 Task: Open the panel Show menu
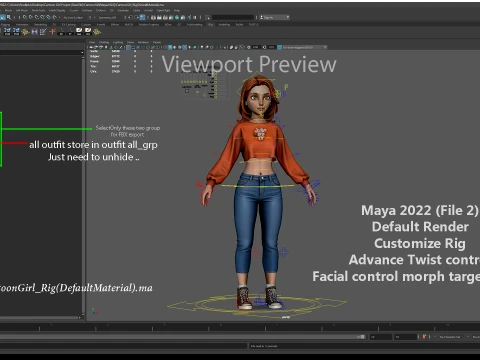click(130, 42)
